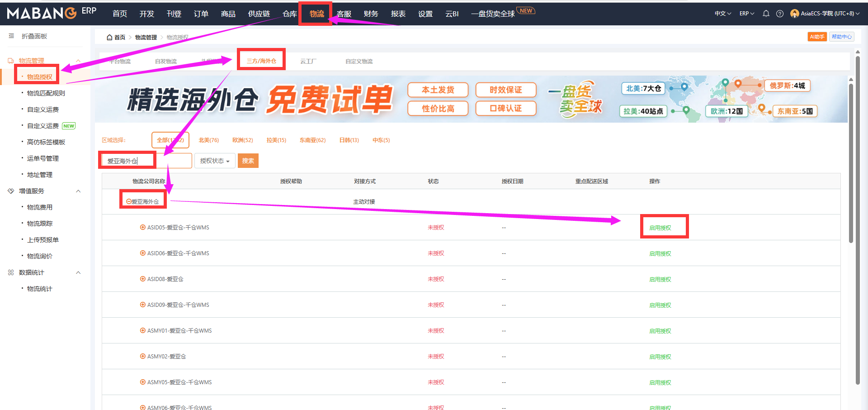Image resolution: width=868 pixels, height=410 pixels.
Task: Expand ASMY02-爱亚仓 row plus icon
Action: pos(143,357)
